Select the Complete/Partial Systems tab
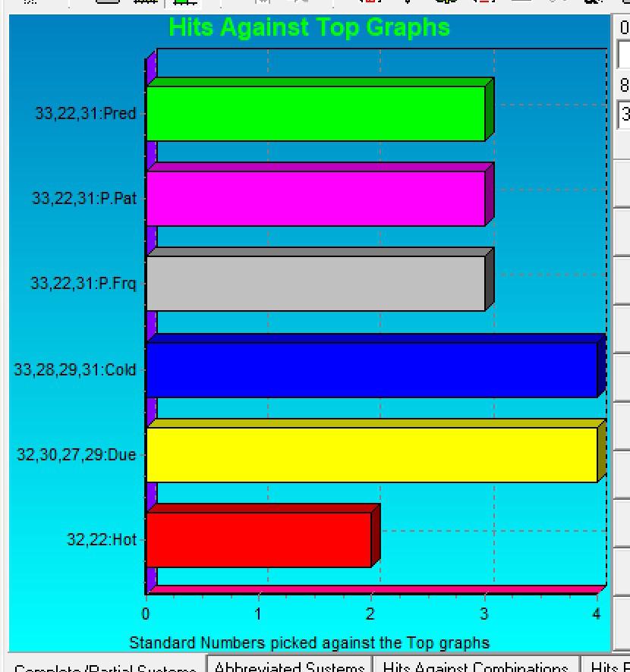Image resolution: width=630 pixels, height=672 pixels. click(x=106, y=667)
